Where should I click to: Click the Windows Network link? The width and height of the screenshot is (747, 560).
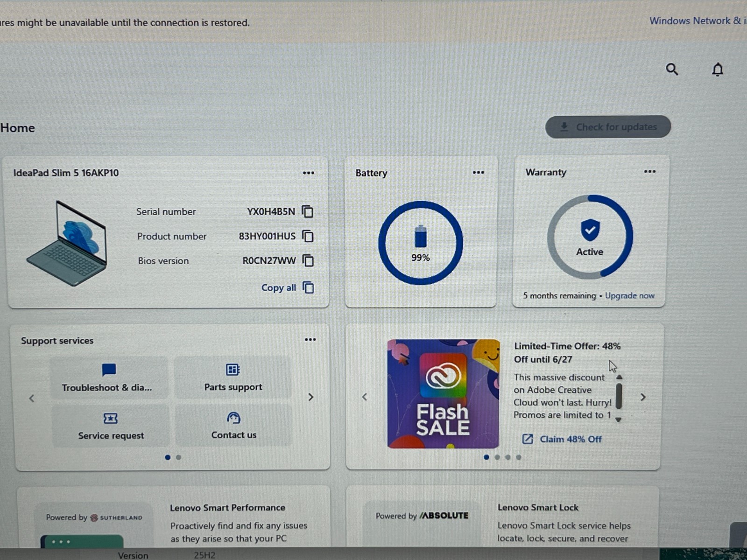point(698,21)
